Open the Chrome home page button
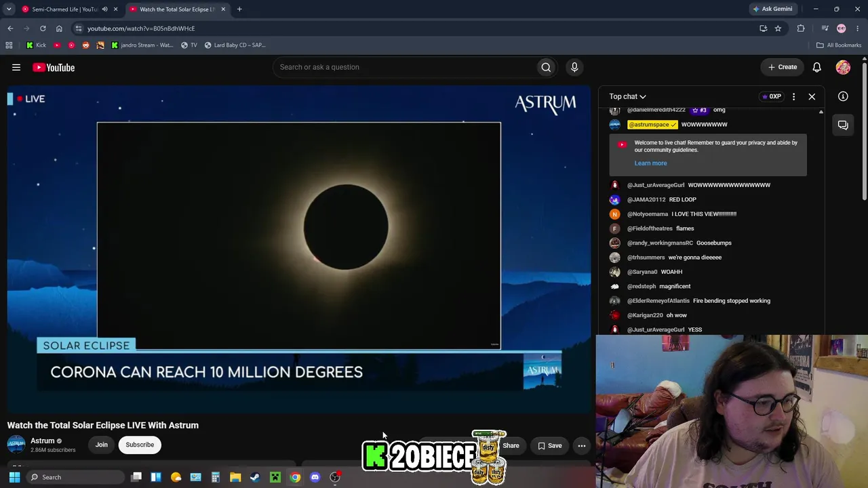This screenshot has width=868, height=488. 59,28
